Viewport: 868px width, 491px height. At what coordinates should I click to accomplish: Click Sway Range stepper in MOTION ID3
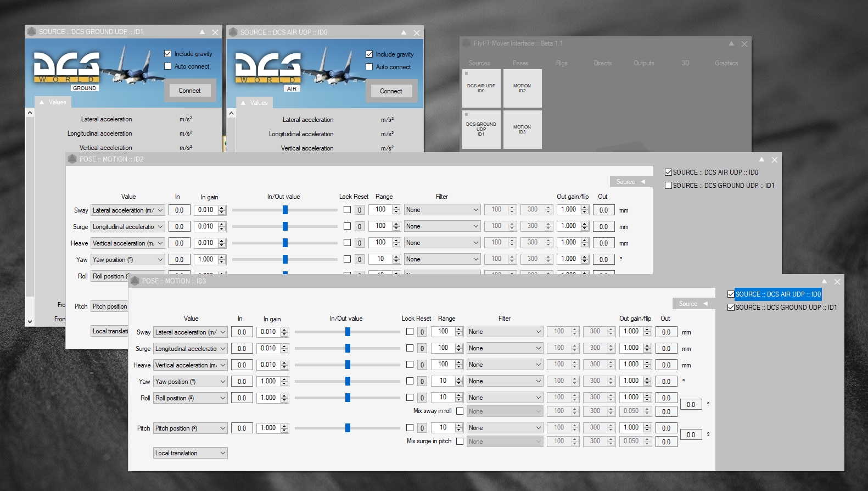(x=459, y=332)
